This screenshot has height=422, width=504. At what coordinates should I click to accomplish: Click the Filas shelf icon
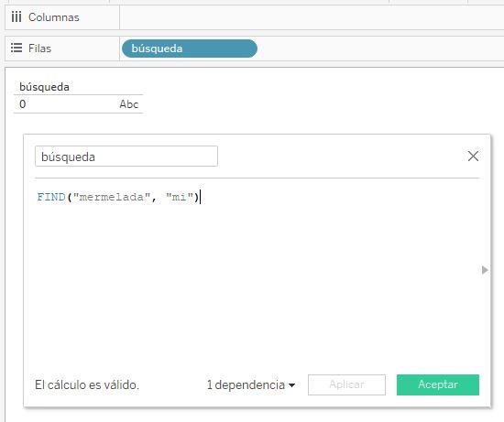tap(16, 49)
